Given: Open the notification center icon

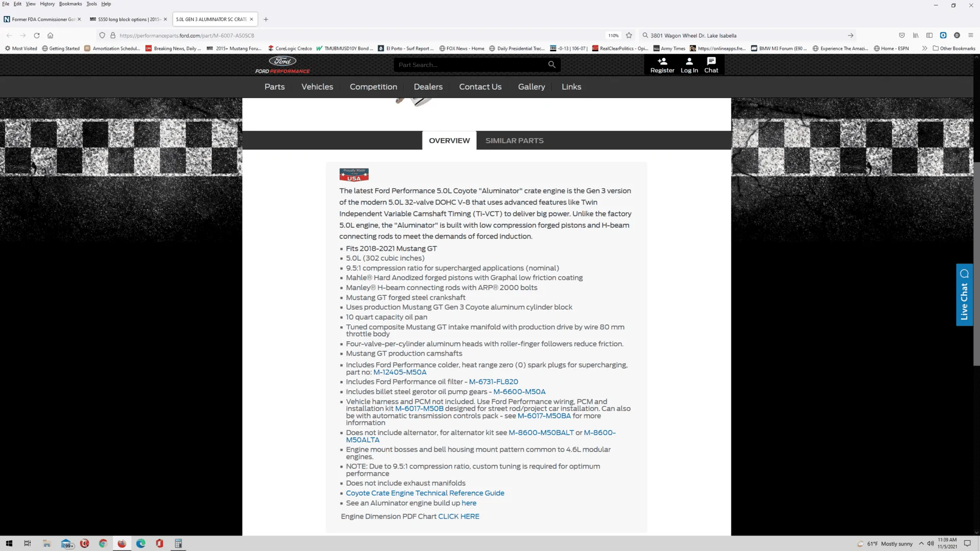Looking at the screenshot, I should pos(968,543).
